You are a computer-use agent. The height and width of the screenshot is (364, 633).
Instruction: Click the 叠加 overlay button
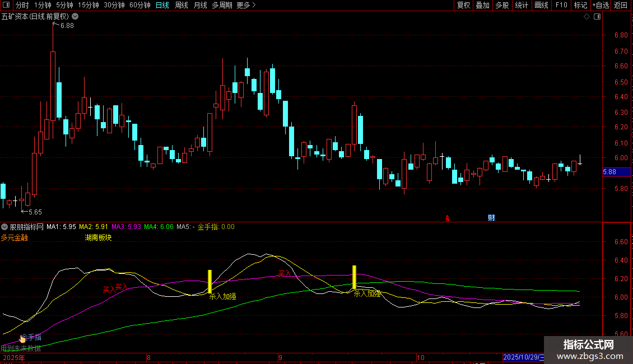tap(483, 5)
